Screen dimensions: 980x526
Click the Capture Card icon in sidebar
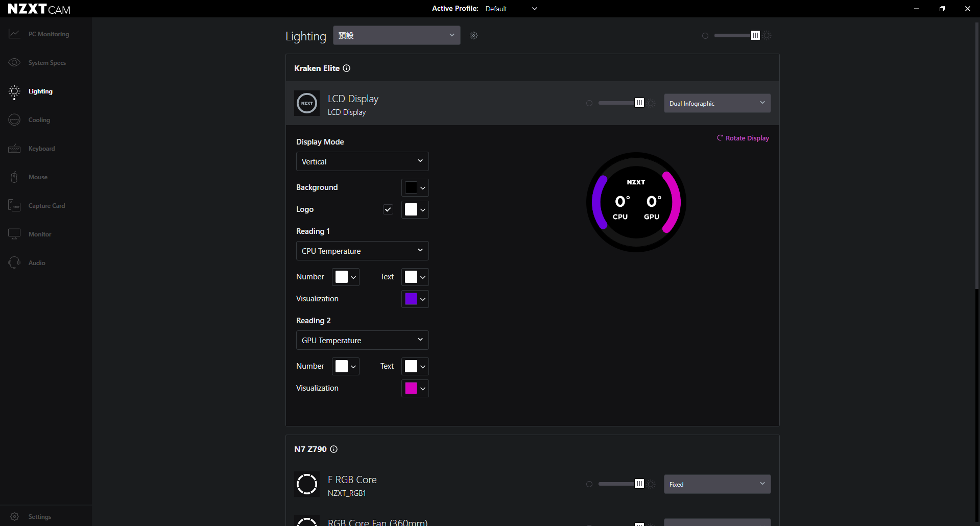point(14,206)
